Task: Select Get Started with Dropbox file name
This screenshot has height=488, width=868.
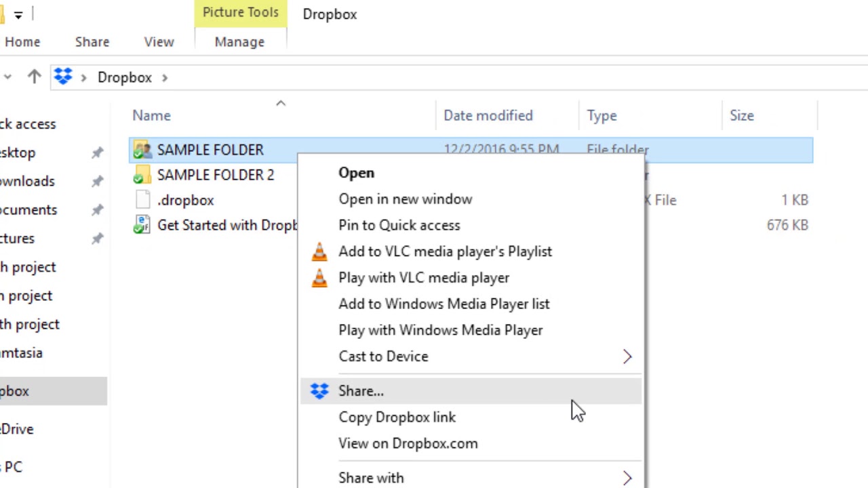Action: pos(227,225)
